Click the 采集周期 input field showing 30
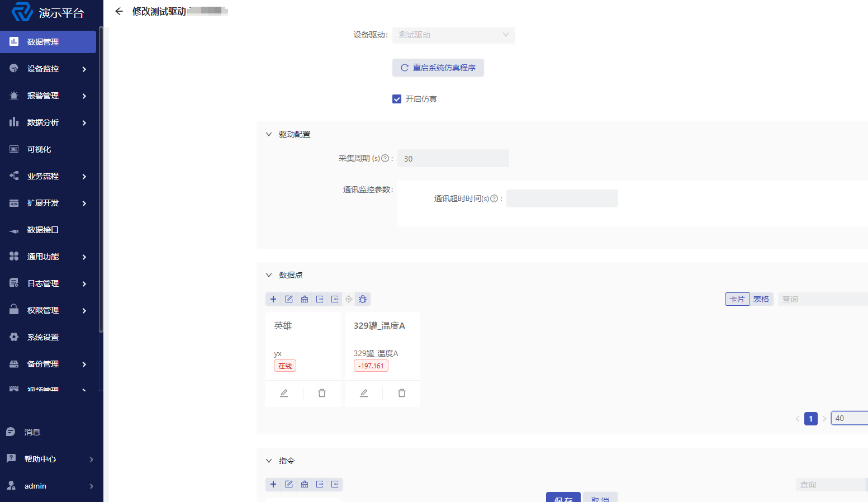 click(453, 158)
